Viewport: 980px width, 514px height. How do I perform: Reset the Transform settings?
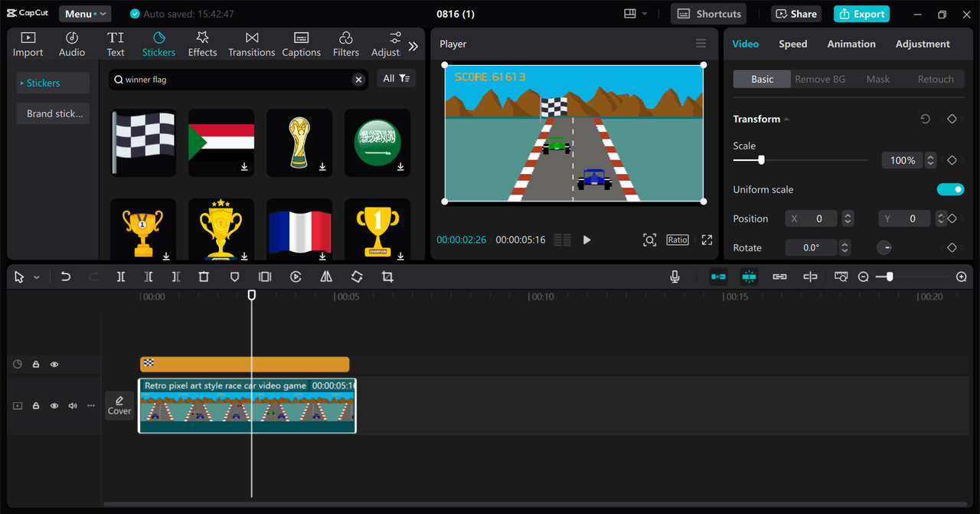tap(925, 119)
